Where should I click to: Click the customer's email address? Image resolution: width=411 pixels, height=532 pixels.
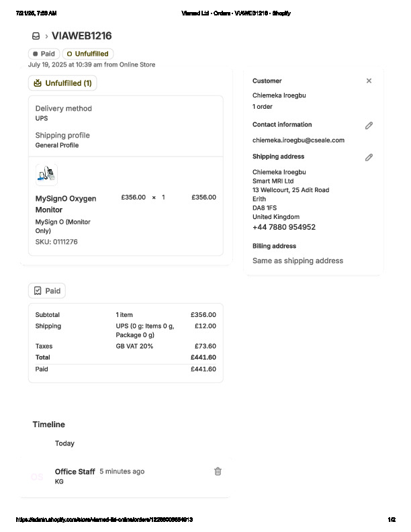(x=298, y=140)
